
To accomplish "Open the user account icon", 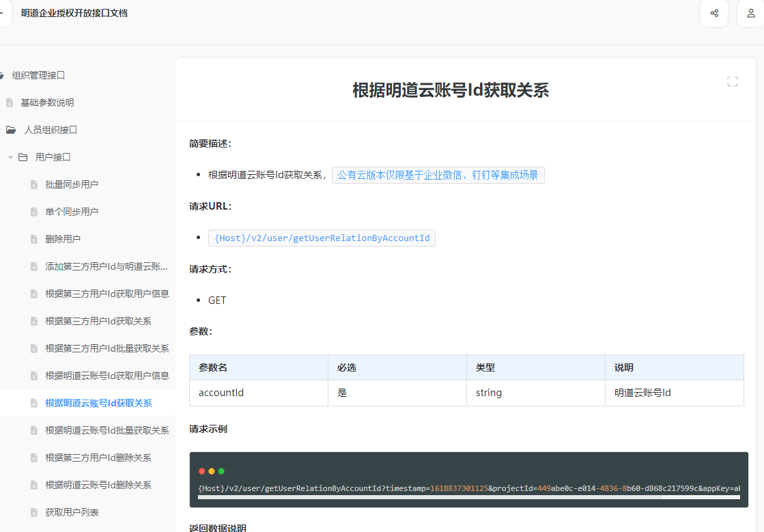I will 750,13.
